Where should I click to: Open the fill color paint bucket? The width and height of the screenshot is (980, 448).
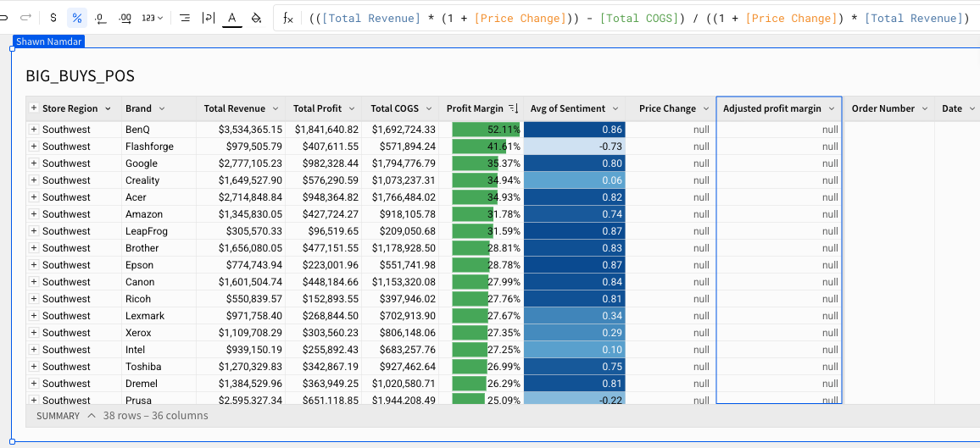[256, 18]
